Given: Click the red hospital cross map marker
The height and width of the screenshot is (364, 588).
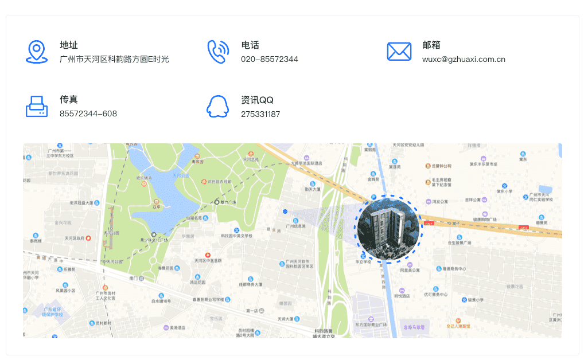Looking at the screenshot, I should click(208, 254).
